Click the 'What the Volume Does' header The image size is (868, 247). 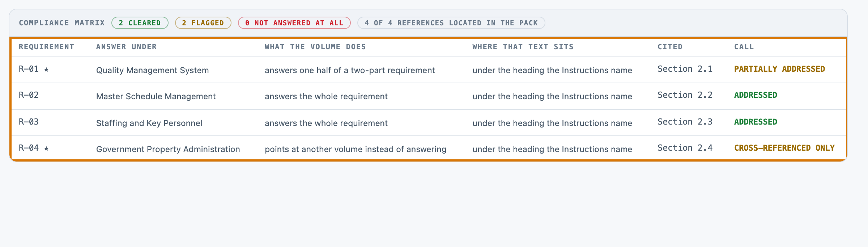[x=315, y=47]
